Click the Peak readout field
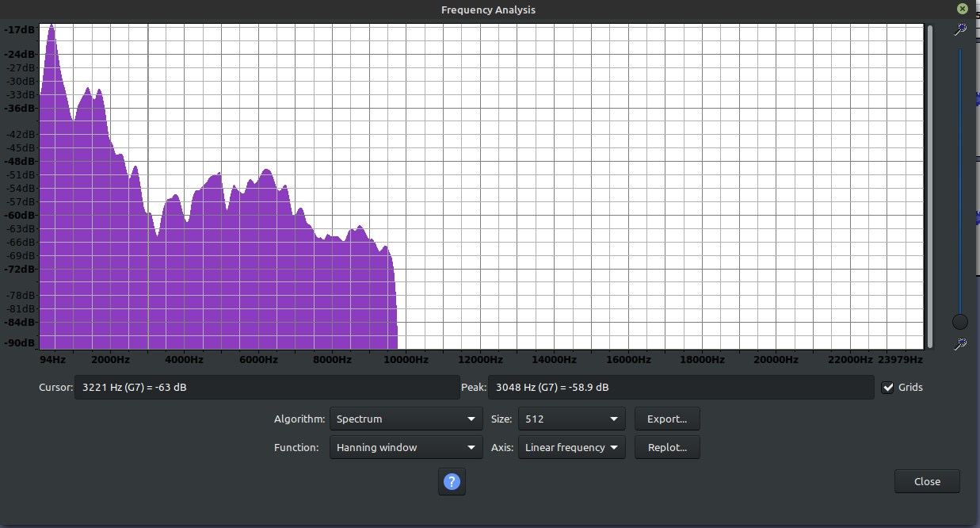This screenshot has height=528, width=980. coord(681,388)
